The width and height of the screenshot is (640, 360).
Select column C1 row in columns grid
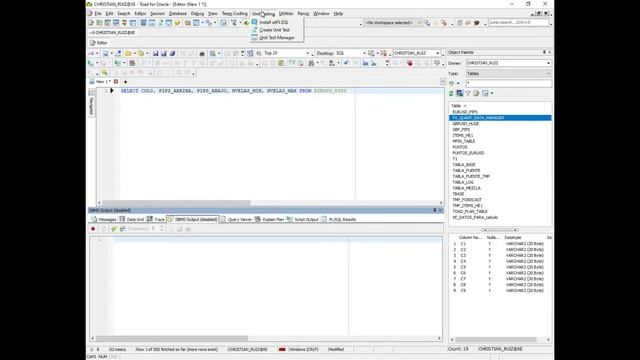point(500,244)
